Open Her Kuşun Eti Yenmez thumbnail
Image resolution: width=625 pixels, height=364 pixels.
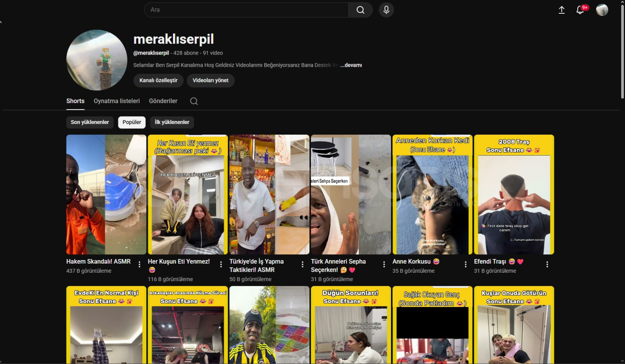[x=188, y=194]
